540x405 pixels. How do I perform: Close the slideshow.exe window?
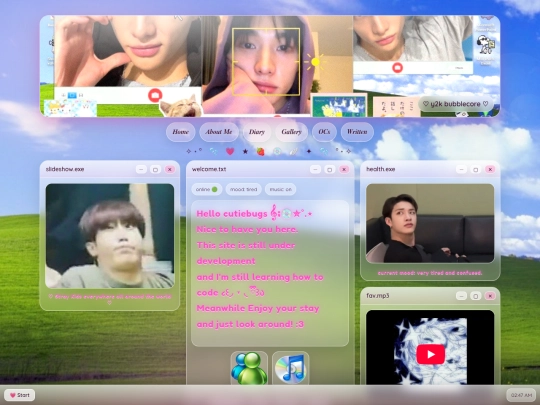(x=169, y=169)
